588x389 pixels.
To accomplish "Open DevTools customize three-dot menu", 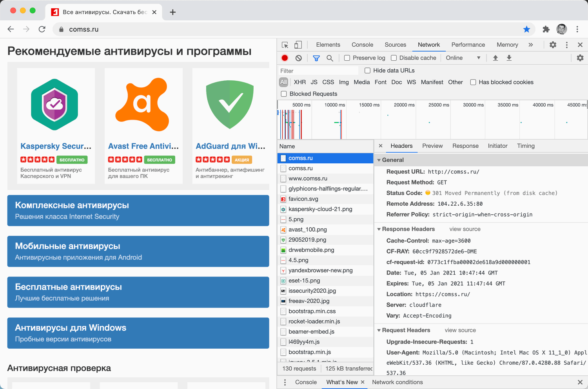I will pyautogui.click(x=567, y=45).
